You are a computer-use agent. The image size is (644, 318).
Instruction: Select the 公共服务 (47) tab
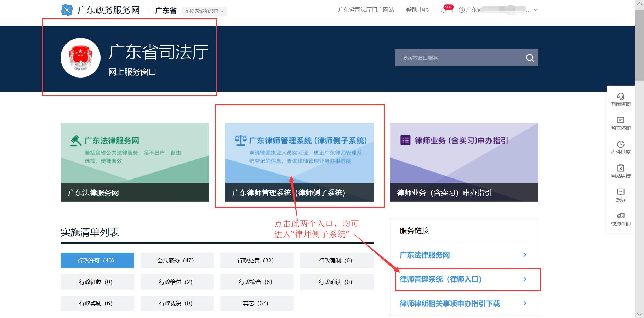177,260
